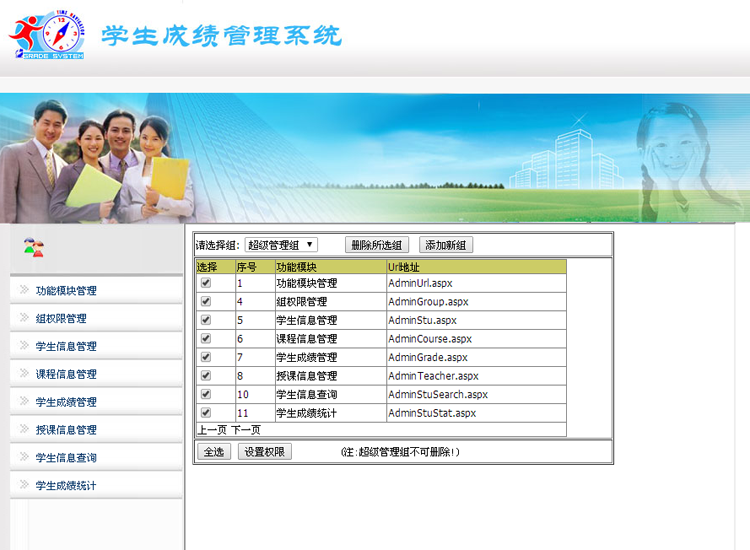Image resolution: width=750 pixels, height=550 pixels.
Task: Open 组权限管理 in the sidebar menu
Action: click(61, 318)
